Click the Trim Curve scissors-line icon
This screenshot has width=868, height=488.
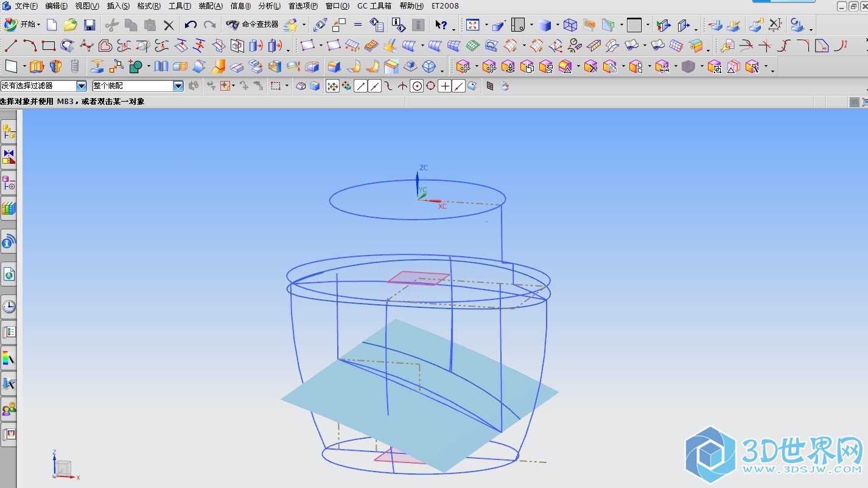(746, 46)
